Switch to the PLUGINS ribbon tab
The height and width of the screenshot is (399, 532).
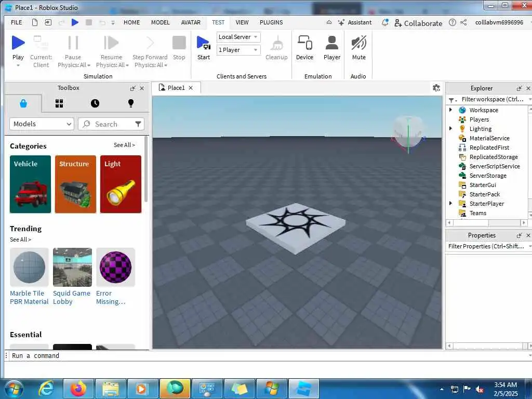tap(271, 22)
